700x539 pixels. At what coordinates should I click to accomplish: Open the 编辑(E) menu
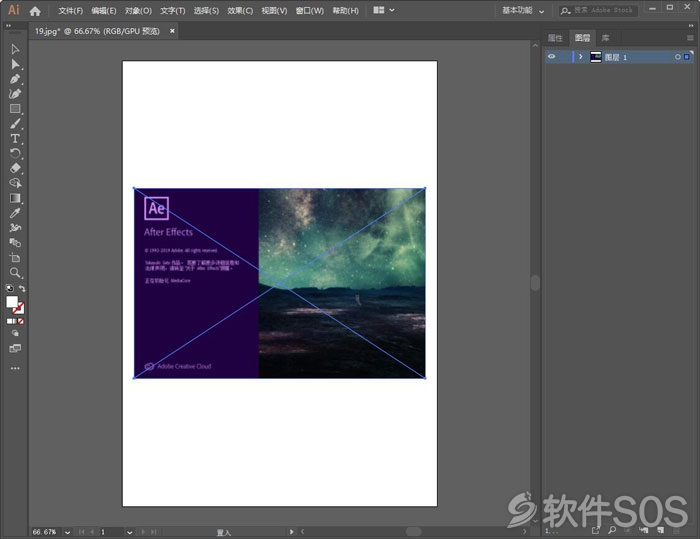click(104, 10)
